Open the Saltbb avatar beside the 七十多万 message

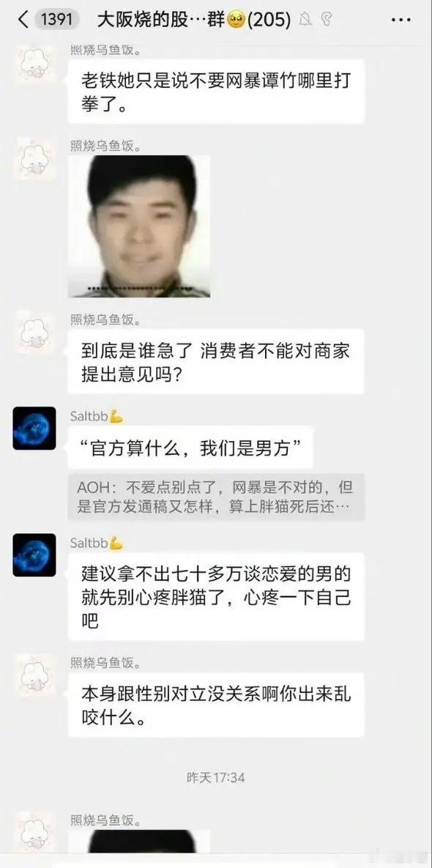pos(34,554)
